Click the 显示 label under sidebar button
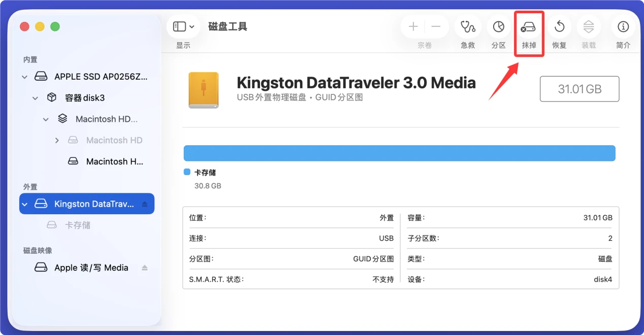Screen dimensions: 644x335 pyautogui.click(x=183, y=45)
